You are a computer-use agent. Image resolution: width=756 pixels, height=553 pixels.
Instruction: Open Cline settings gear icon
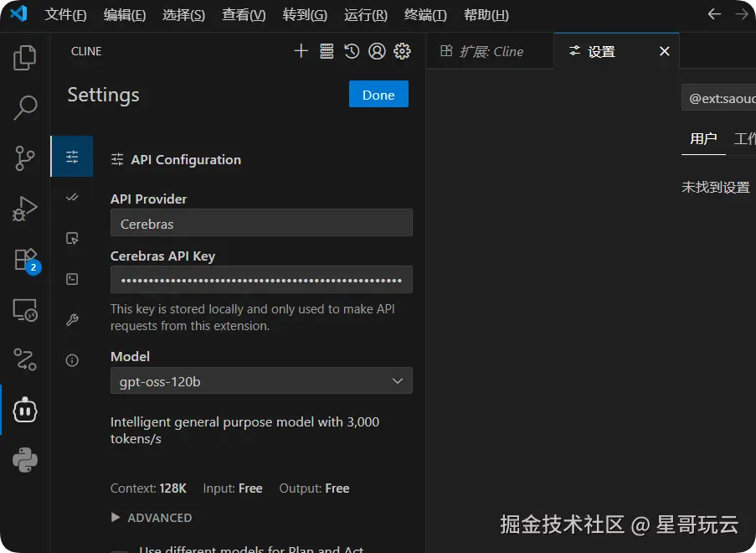402,50
